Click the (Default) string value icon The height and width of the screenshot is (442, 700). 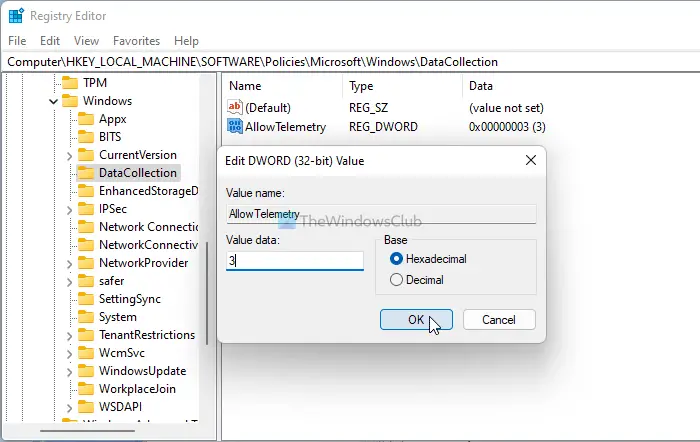point(235,107)
